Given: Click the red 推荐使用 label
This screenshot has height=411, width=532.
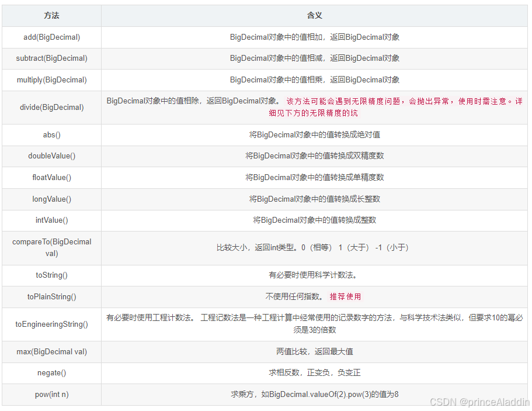Looking at the screenshot, I should pyautogui.click(x=345, y=297).
